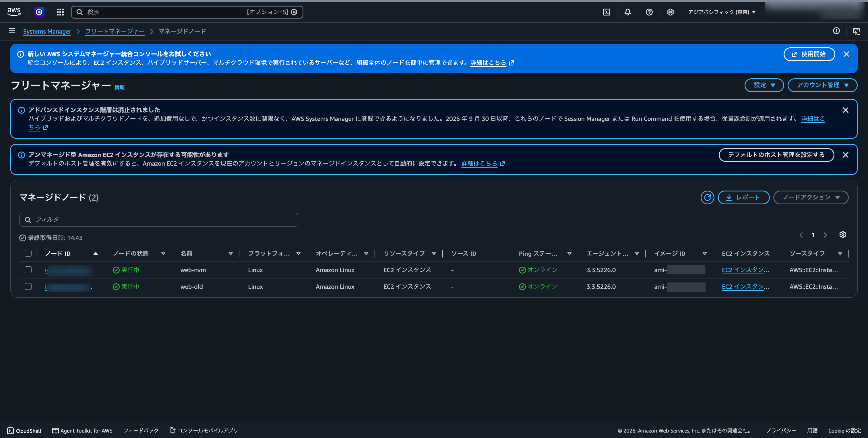868x438 pixels.
Task: Open table preferences gear icon
Action: pyautogui.click(x=842, y=235)
